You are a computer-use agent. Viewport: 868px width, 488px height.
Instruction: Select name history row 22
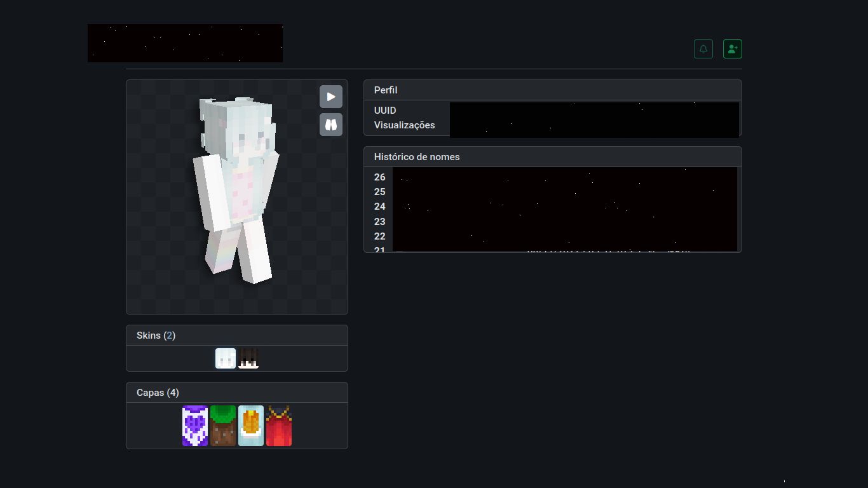pos(553,236)
